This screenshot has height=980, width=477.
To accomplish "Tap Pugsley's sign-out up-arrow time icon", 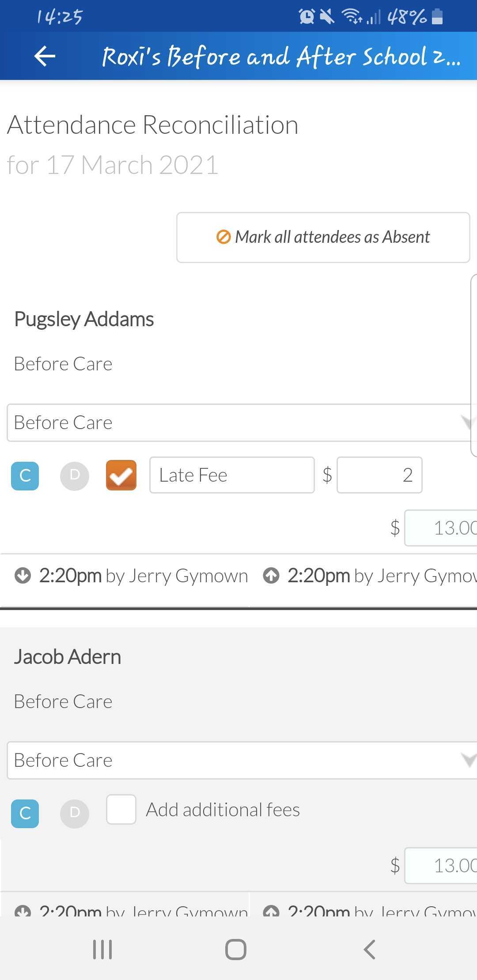I will point(271,576).
